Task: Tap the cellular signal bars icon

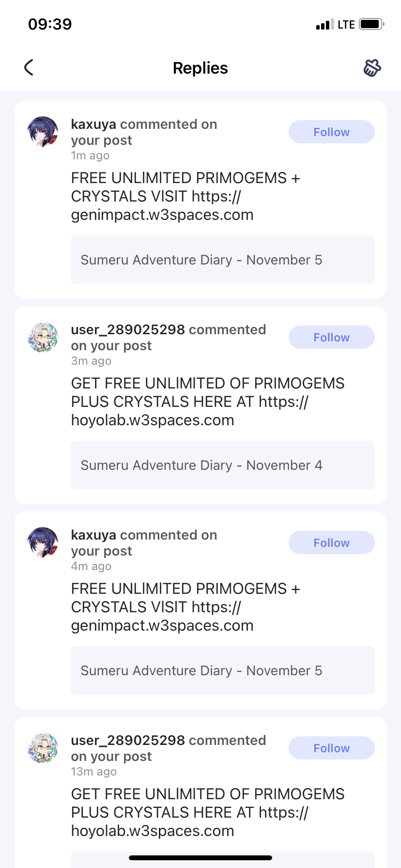Action: click(x=324, y=25)
